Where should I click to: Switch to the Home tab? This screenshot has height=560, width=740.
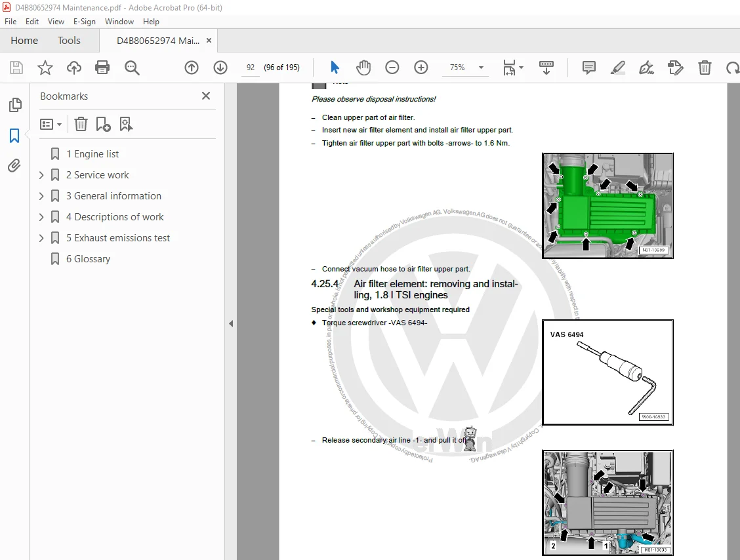pyautogui.click(x=24, y=41)
